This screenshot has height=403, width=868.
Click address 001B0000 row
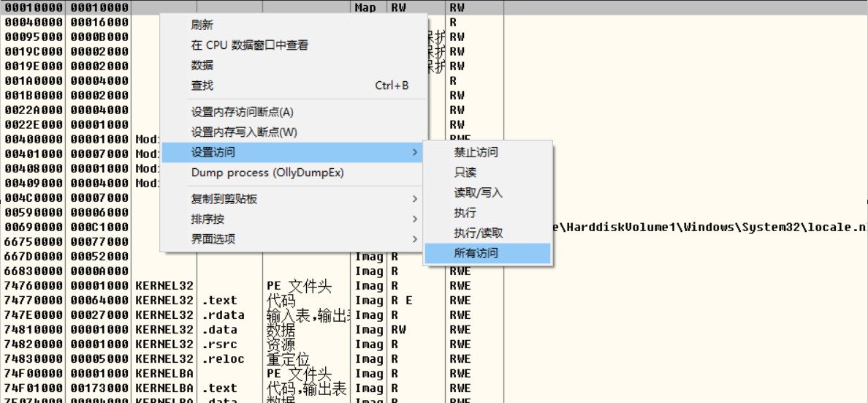point(34,95)
